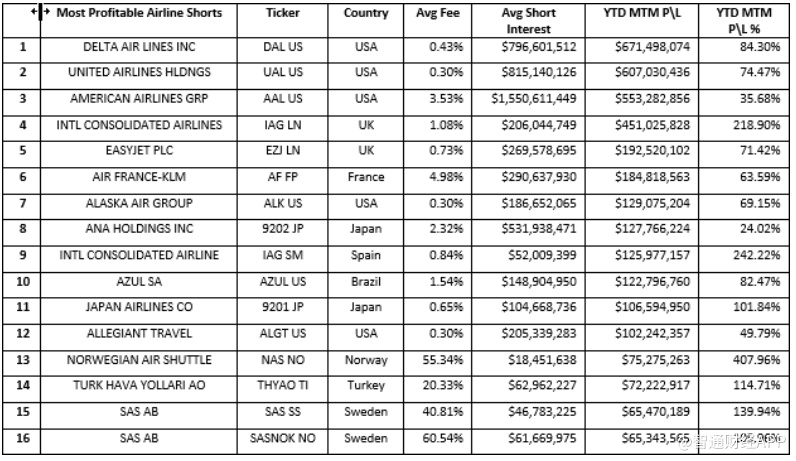Select the UAL US ticker cell
796x461 pixels.
(x=283, y=73)
